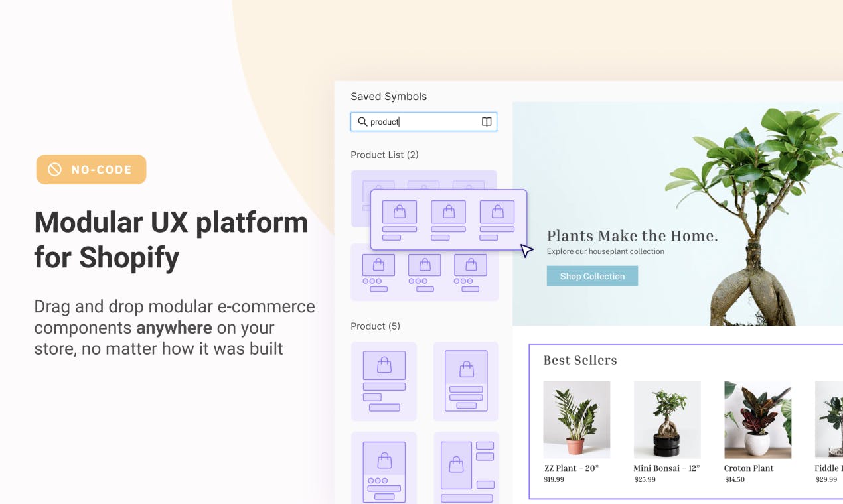Image resolution: width=843 pixels, height=504 pixels.
Task: Click the 'Product (5)' heading
Action: [x=375, y=326]
